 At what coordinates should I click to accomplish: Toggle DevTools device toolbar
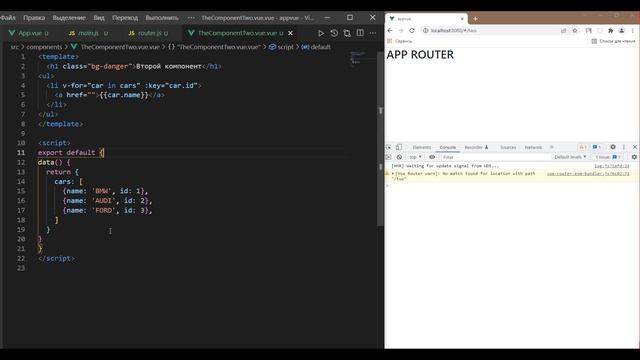tap(399, 147)
